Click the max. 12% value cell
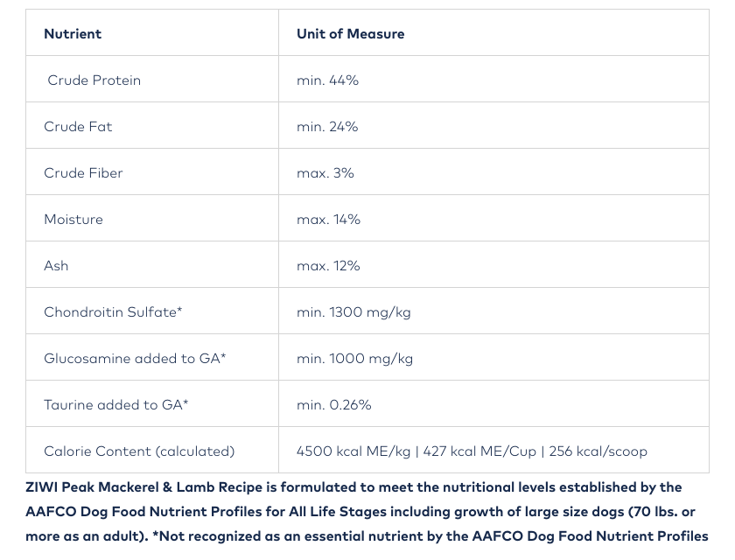This screenshot has height=560, width=735. tap(328, 266)
